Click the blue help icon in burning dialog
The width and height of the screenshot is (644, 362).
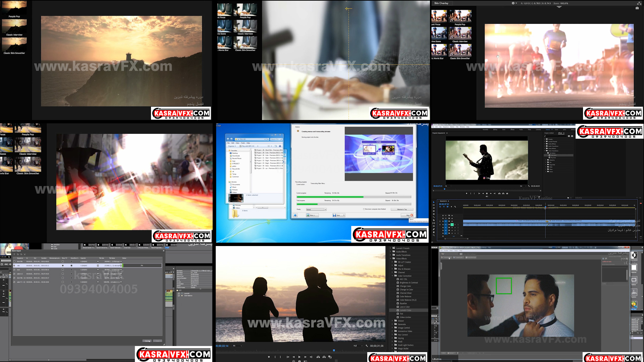pos(295,215)
